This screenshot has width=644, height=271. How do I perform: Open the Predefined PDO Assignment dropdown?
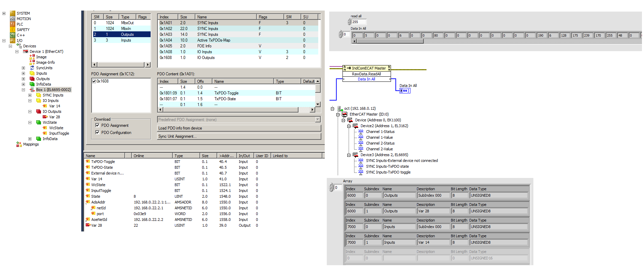[x=318, y=120]
